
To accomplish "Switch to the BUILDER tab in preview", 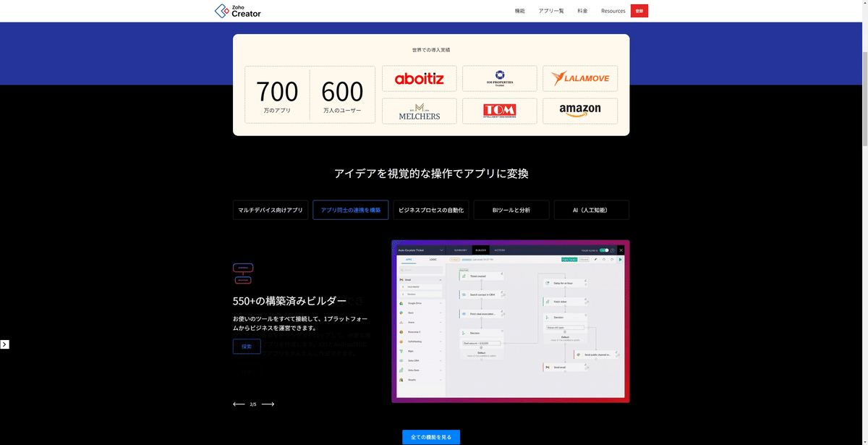I will point(481,250).
